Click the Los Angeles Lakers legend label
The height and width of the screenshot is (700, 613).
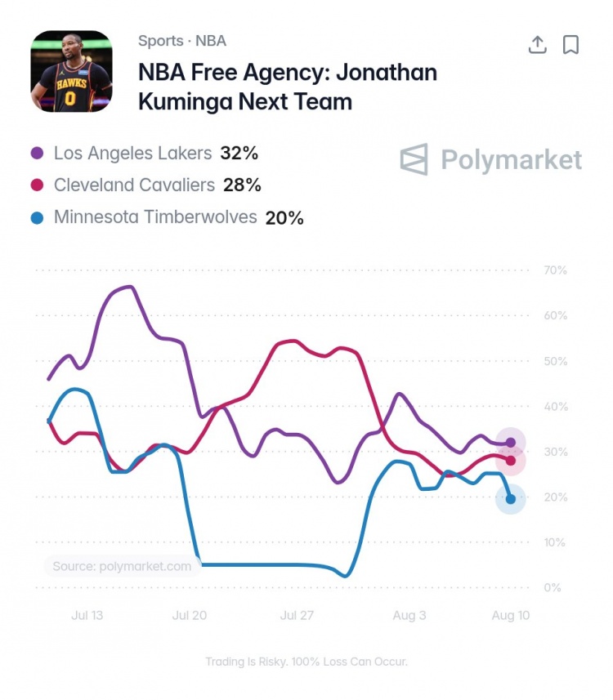(x=132, y=153)
